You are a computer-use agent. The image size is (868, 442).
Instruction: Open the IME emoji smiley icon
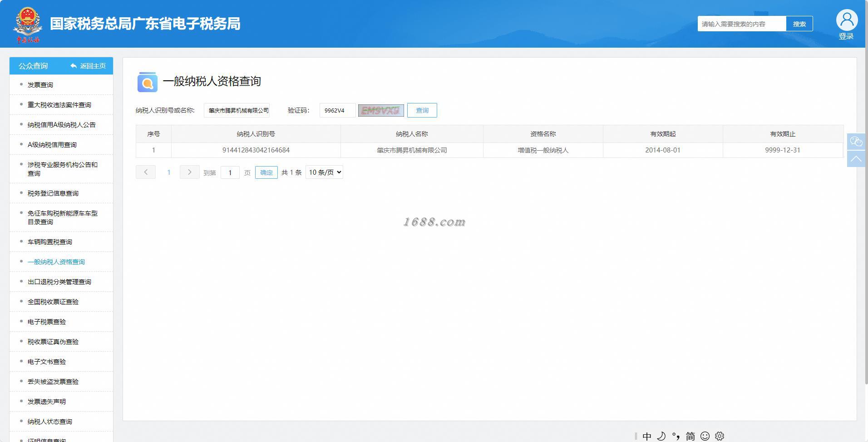(x=705, y=436)
